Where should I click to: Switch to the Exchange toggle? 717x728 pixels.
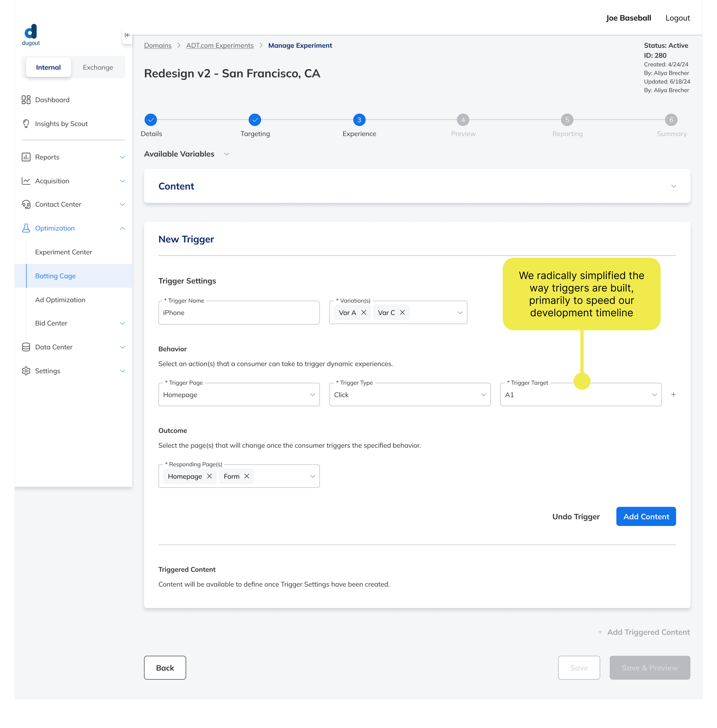pyautogui.click(x=98, y=67)
